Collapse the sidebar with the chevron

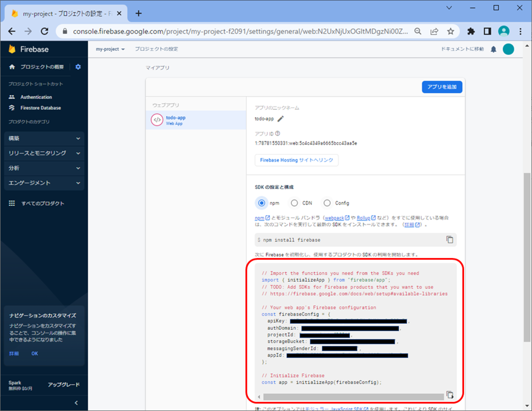tap(76, 403)
